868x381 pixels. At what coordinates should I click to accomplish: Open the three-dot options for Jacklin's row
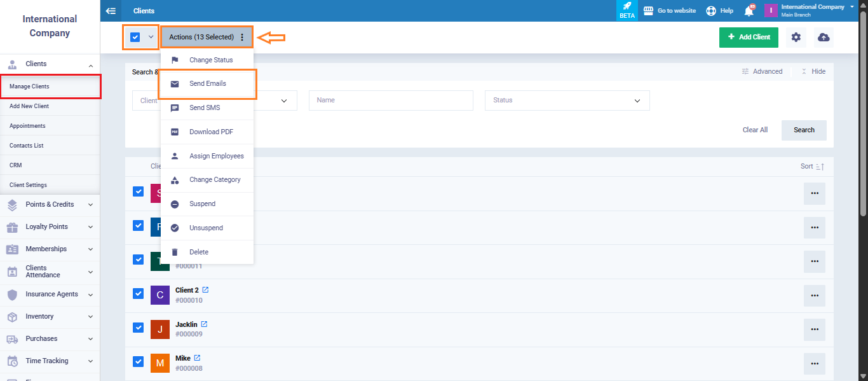pyautogui.click(x=814, y=329)
